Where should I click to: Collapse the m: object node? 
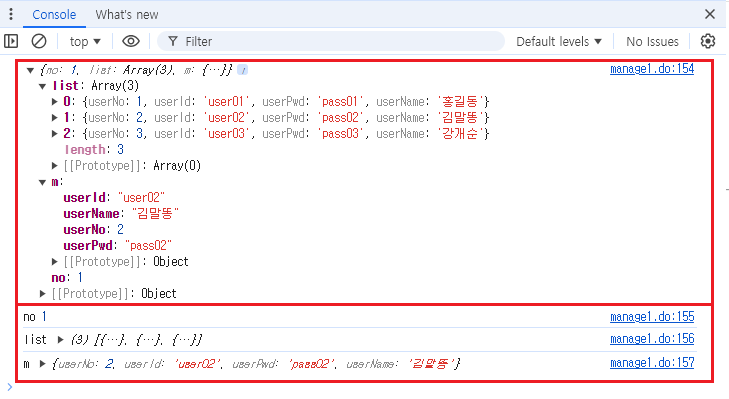42,182
